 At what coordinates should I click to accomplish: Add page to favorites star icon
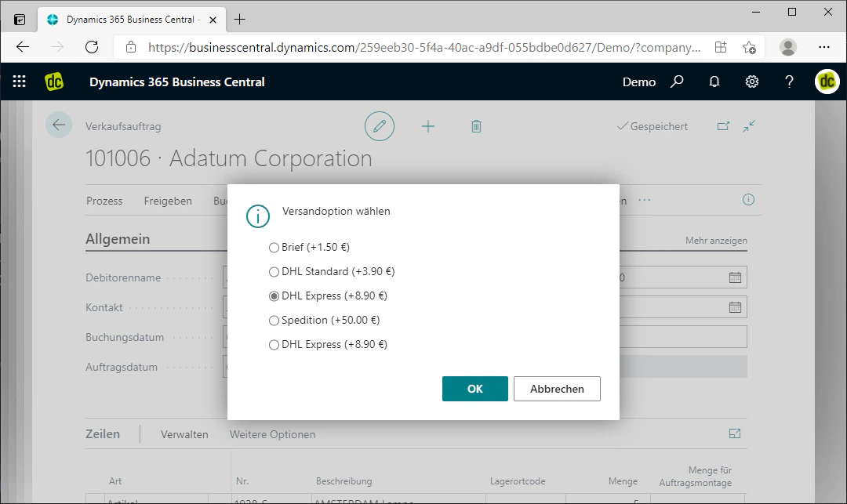(x=749, y=47)
